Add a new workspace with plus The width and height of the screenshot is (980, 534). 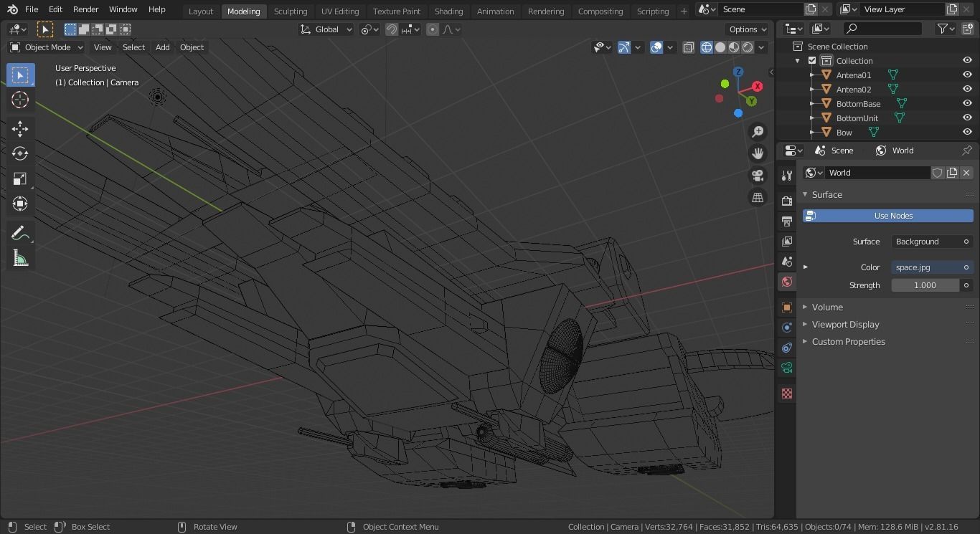[683, 11]
